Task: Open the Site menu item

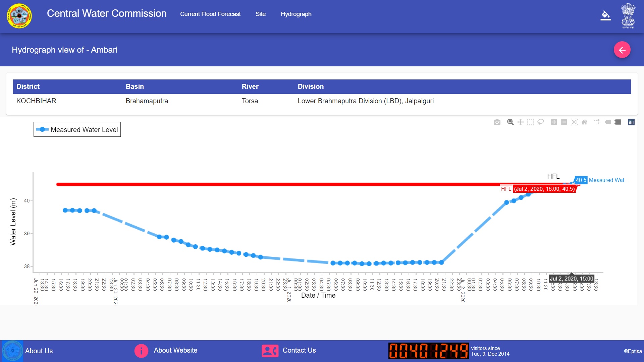Action: coord(260,14)
